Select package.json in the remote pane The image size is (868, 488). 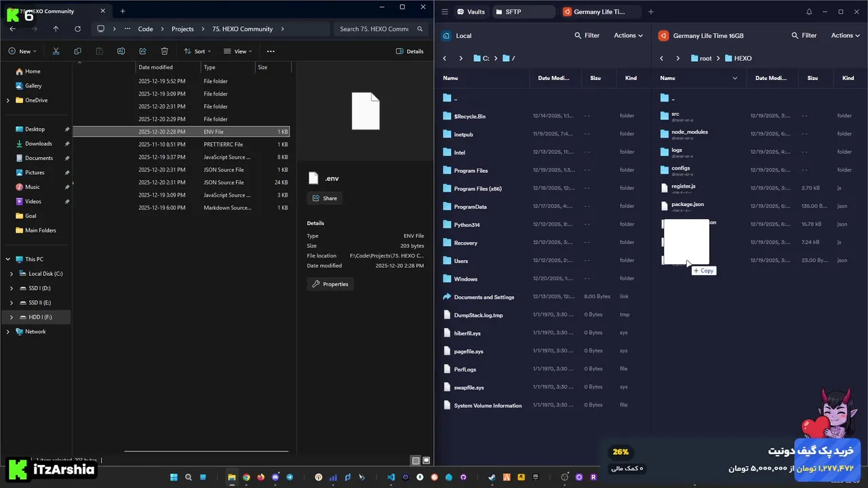pos(759,206)
